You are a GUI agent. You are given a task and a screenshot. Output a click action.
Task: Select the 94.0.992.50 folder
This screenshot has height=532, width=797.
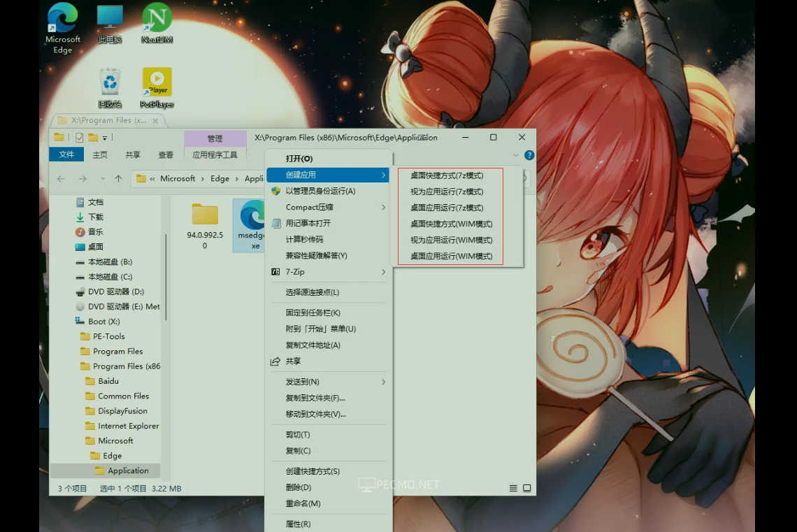(x=205, y=226)
